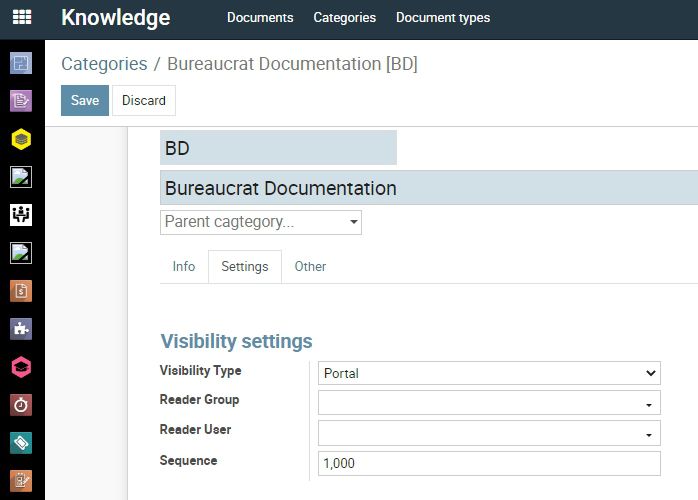The width and height of the screenshot is (698, 500).
Task: Open the purple document signing app icon
Action: pos(21,101)
